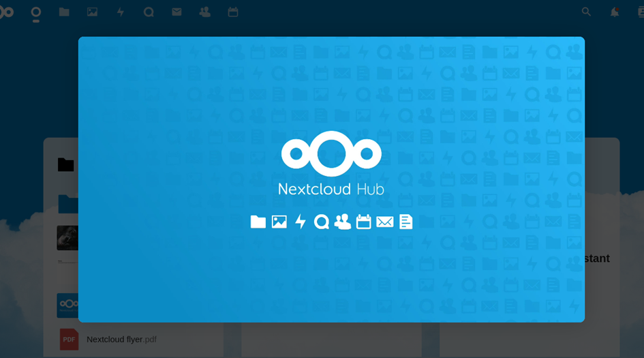Click the "Nextcloud Hub" title text

[331, 189]
